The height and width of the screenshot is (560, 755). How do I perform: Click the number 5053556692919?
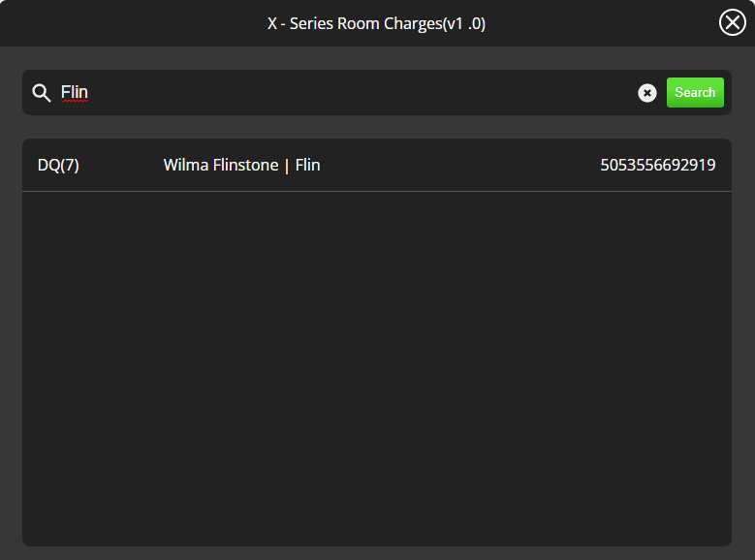click(x=658, y=166)
